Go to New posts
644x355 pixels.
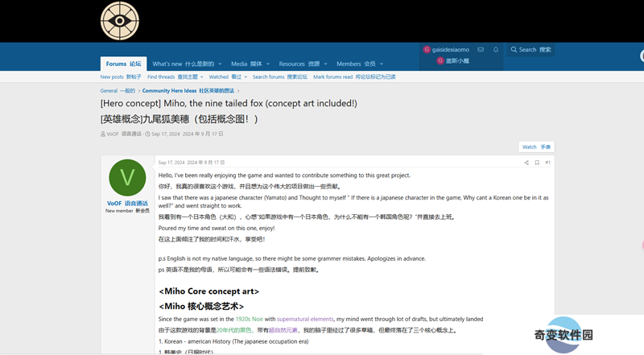pos(121,76)
